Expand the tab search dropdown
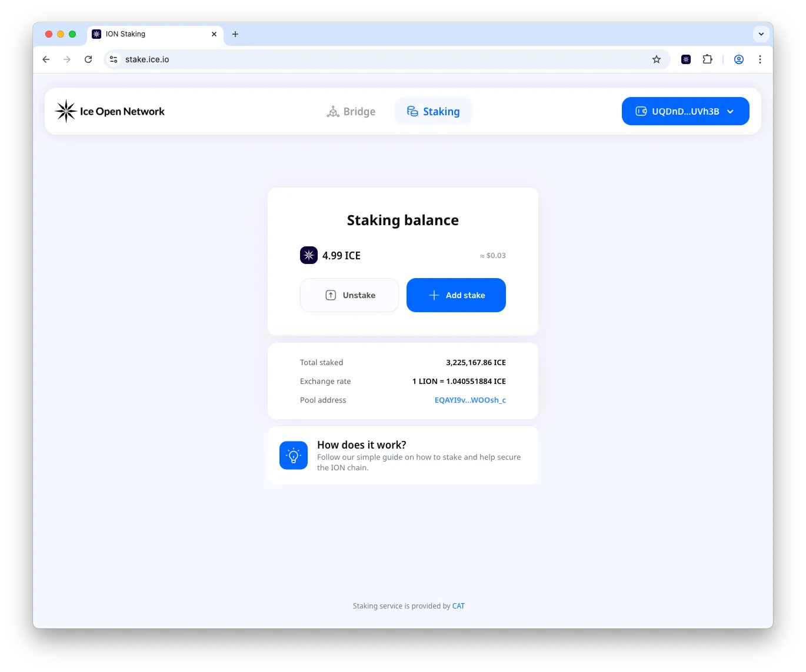The width and height of the screenshot is (806, 672). click(x=761, y=34)
